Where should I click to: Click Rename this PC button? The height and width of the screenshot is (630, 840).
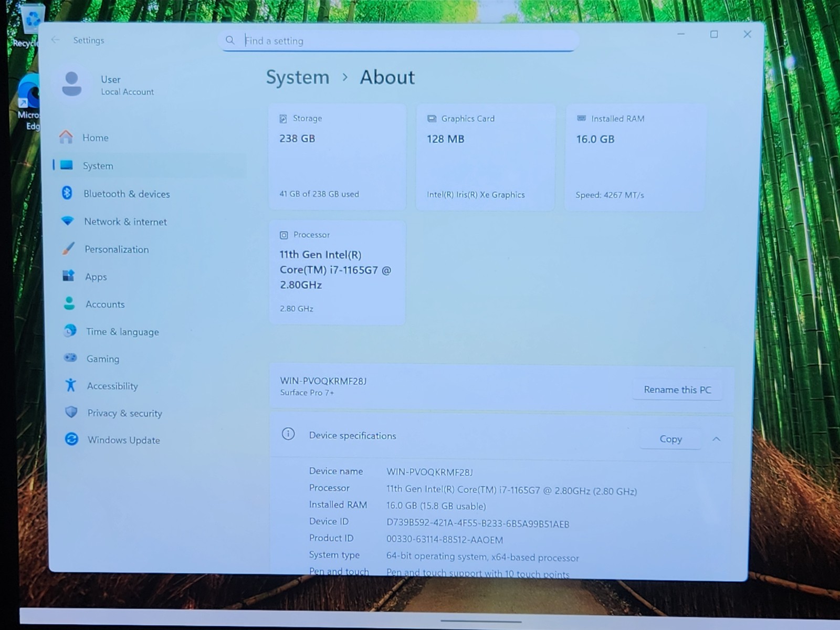677,390
